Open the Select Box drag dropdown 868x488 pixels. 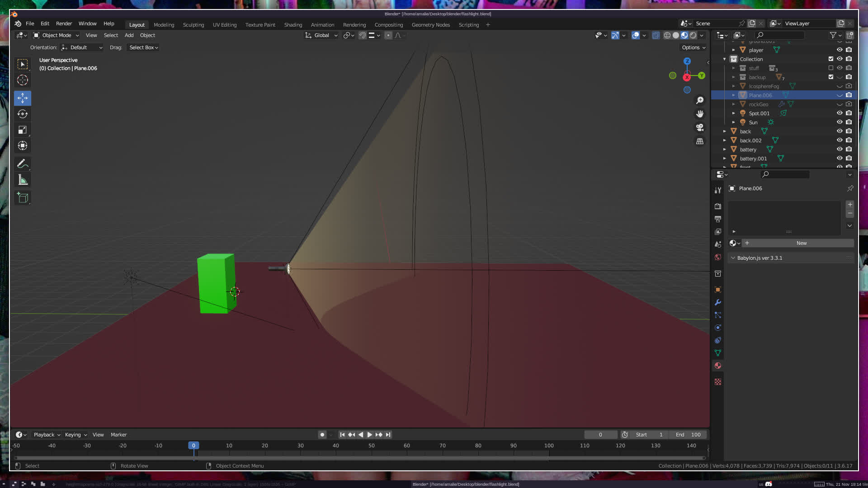(x=143, y=47)
